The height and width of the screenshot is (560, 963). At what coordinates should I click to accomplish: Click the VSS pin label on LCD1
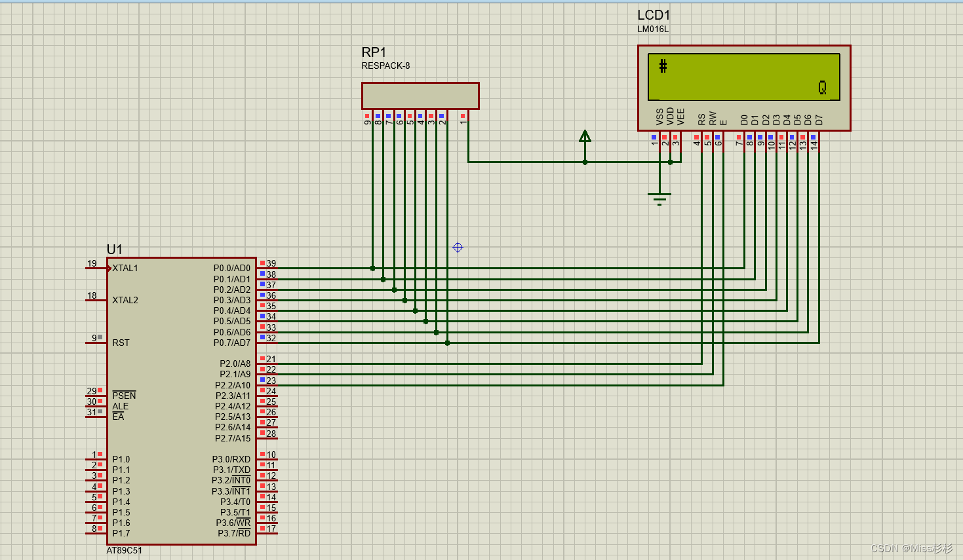pos(659,117)
